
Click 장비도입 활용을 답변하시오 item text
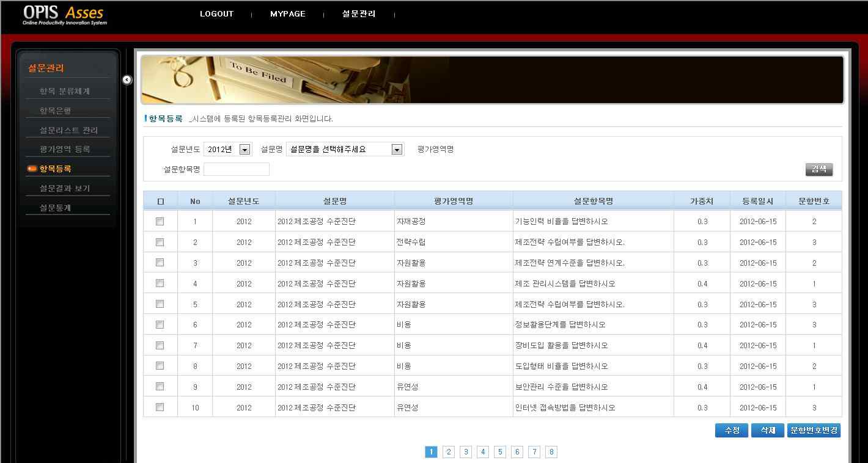(562, 345)
